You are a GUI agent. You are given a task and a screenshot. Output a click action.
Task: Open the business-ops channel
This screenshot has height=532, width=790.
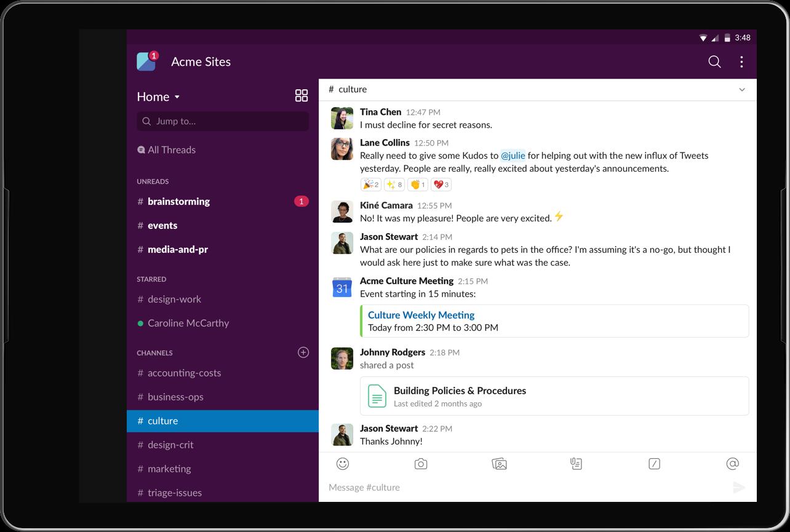[223, 397]
